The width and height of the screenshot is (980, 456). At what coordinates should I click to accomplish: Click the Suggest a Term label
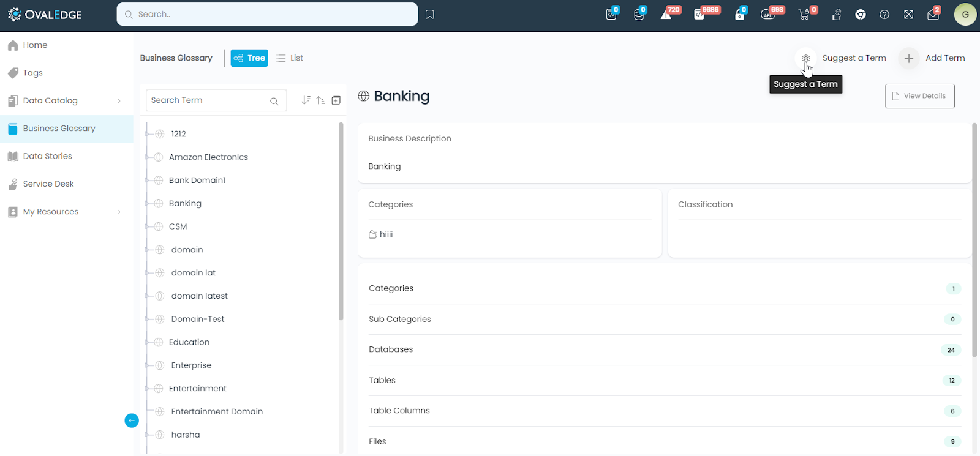pos(854,58)
